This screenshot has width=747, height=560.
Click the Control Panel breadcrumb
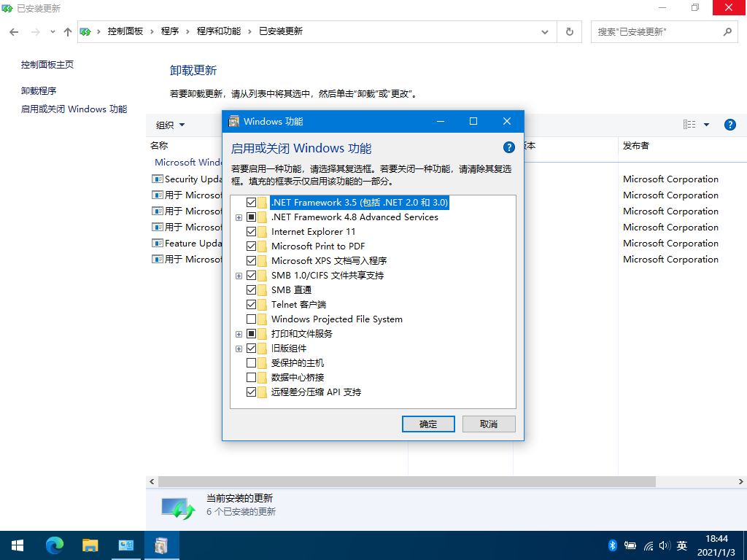click(125, 31)
